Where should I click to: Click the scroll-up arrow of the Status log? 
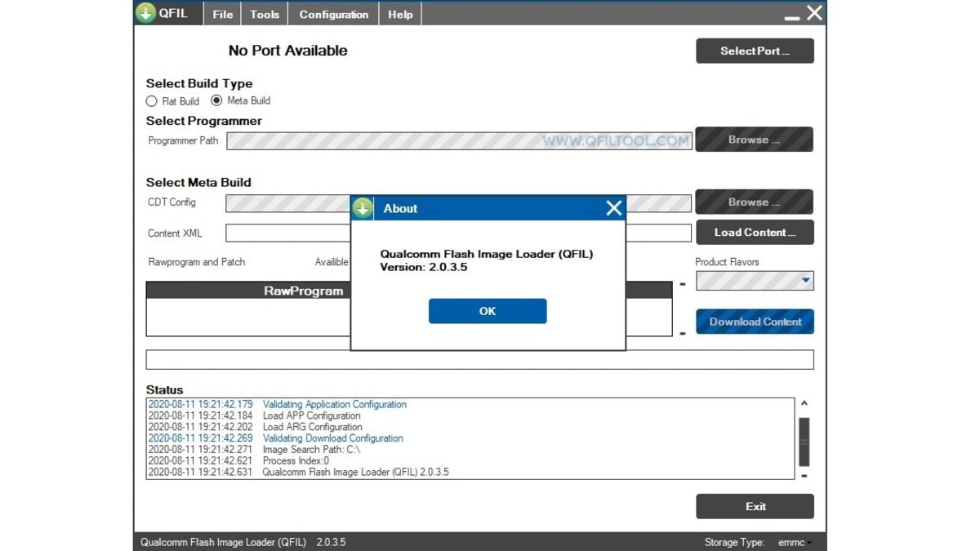point(804,403)
